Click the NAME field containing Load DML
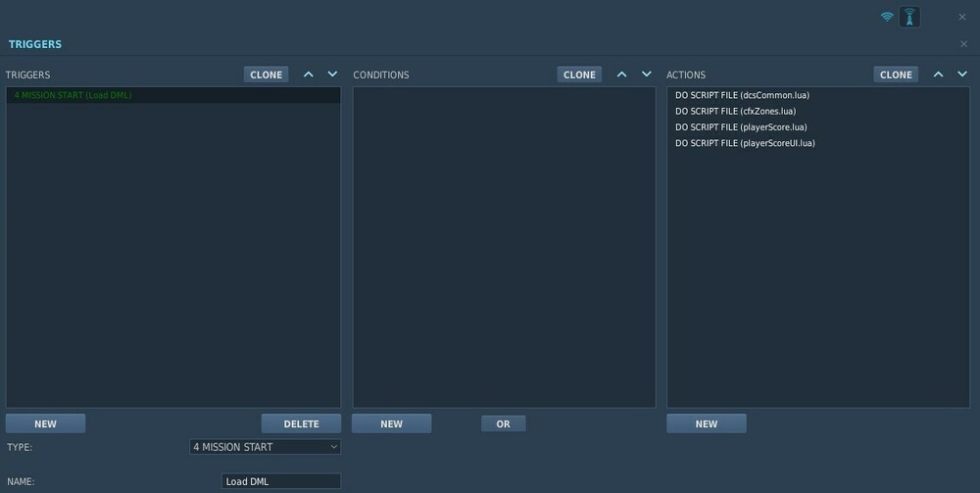This screenshot has height=493, width=980. point(281,481)
